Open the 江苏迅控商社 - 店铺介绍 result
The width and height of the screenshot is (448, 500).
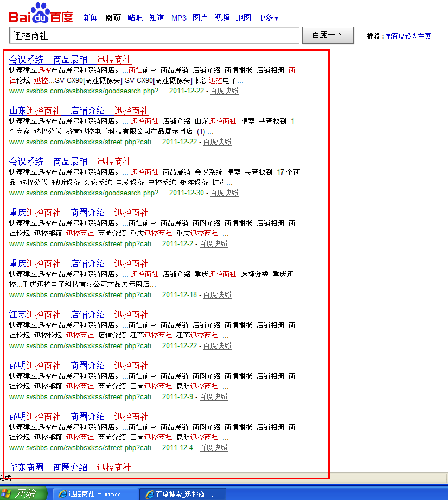tap(79, 315)
